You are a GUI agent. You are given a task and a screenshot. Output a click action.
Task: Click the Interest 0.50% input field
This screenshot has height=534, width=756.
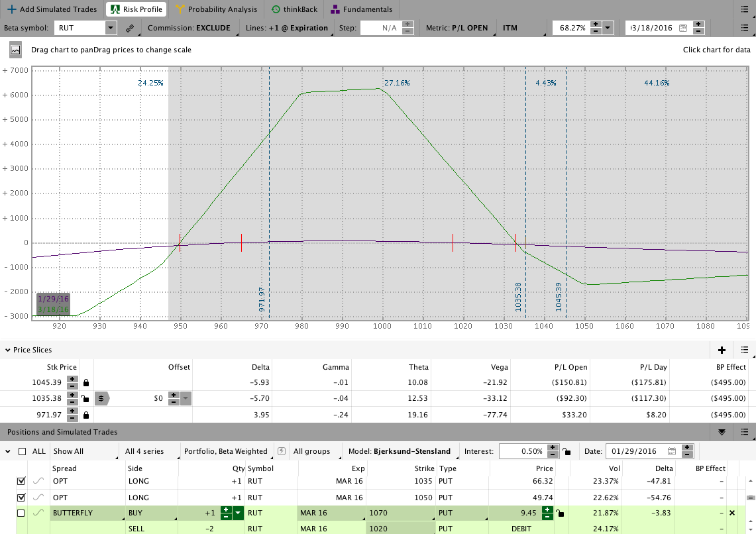coord(520,451)
